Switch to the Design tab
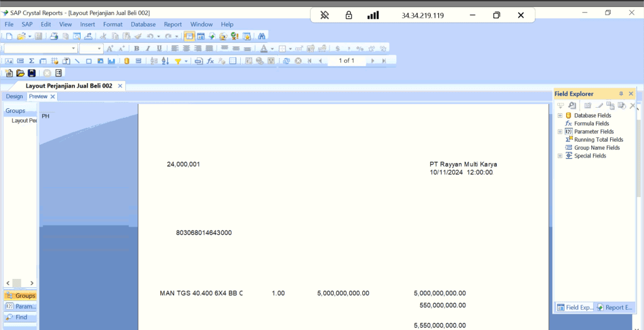 pyautogui.click(x=14, y=96)
